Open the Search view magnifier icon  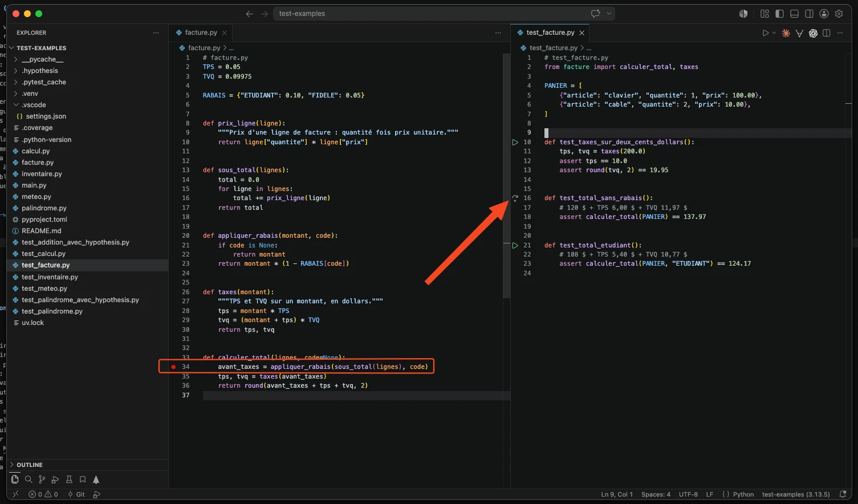tap(29, 479)
